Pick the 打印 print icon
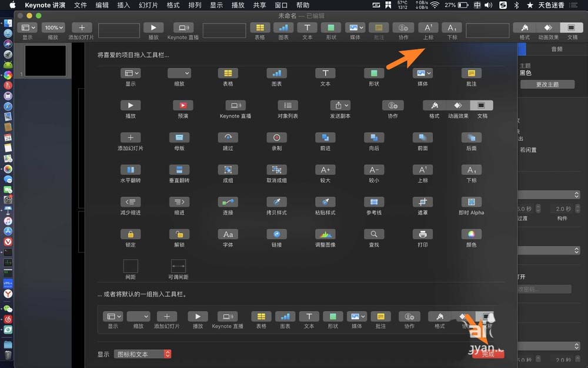Screen dimensions: 588x368 423,234
